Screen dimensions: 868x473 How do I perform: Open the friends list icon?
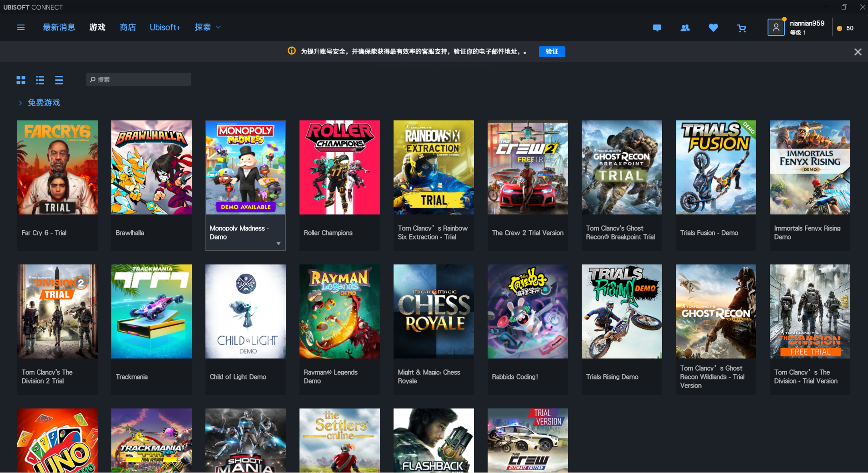pos(685,28)
